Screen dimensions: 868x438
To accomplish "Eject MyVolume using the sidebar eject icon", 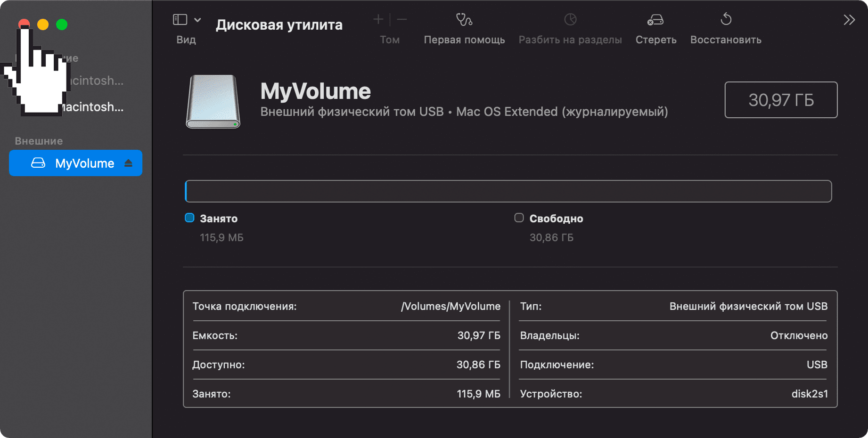I will tap(128, 163).
